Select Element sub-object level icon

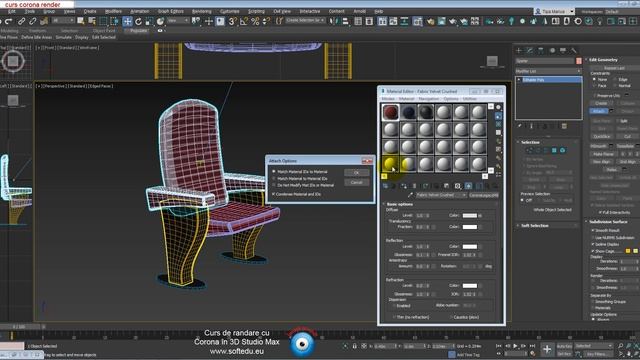click(562, 151)
